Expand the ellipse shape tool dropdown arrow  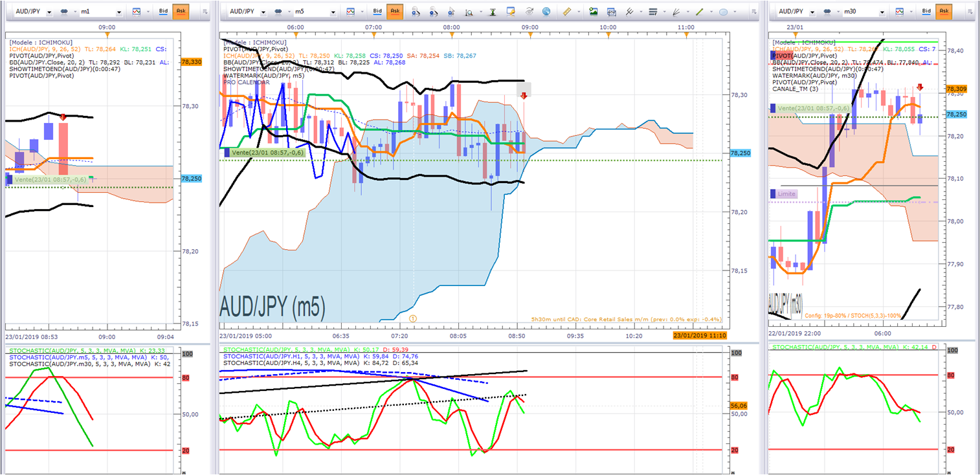coord(735,12)
